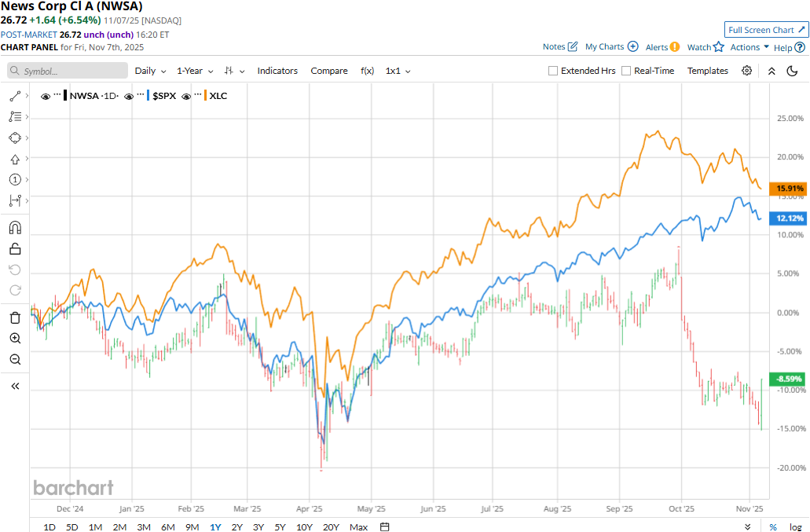Expand the shapes tool options arrow

coord(27,138)
